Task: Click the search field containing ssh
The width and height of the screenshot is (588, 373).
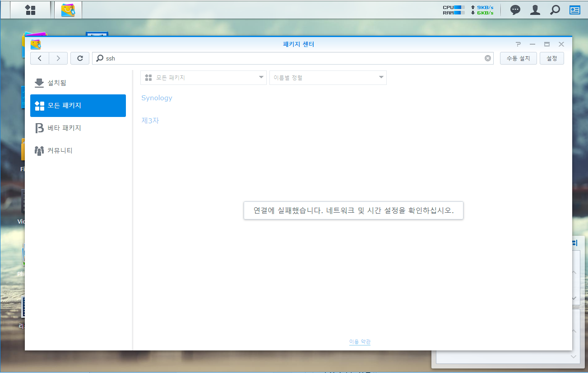Action: pos(293,58)
